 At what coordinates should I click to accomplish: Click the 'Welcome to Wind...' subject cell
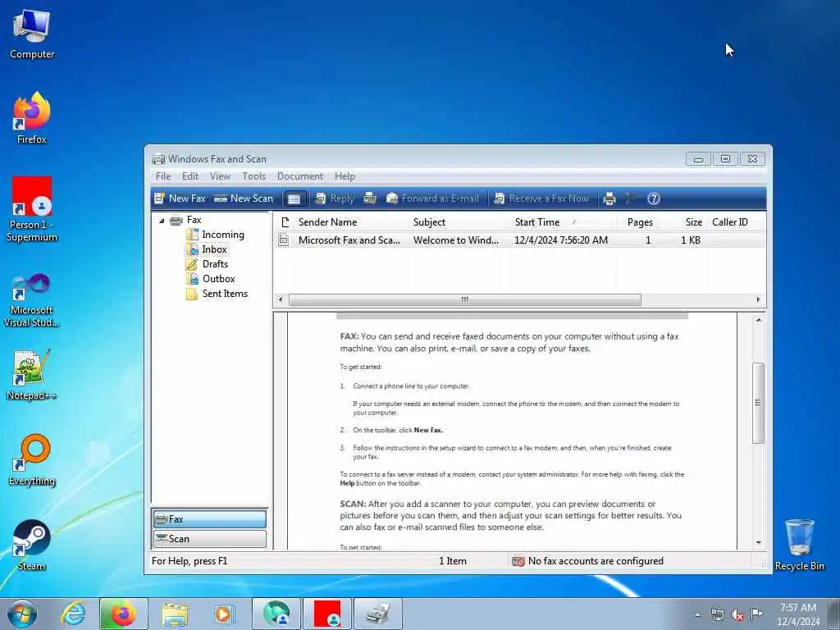click(x=456, y=240)
